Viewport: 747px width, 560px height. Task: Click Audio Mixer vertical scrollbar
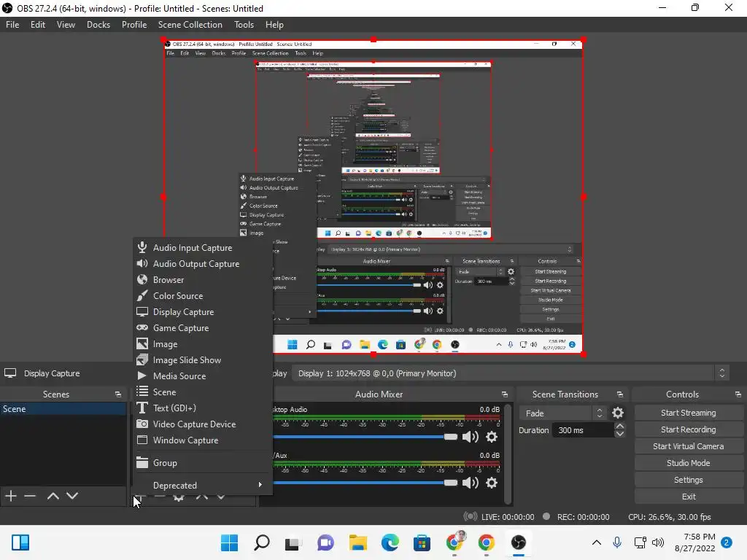click(508, 454)
